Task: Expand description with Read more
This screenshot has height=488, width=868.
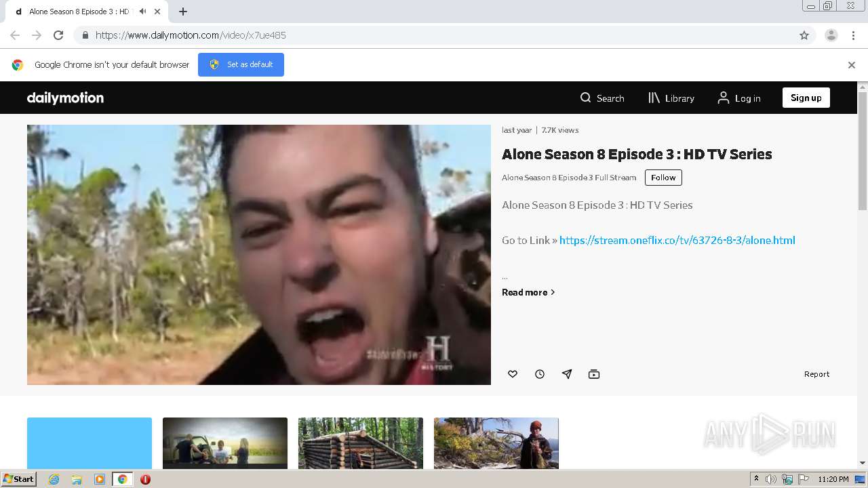Action: point(528,292)
